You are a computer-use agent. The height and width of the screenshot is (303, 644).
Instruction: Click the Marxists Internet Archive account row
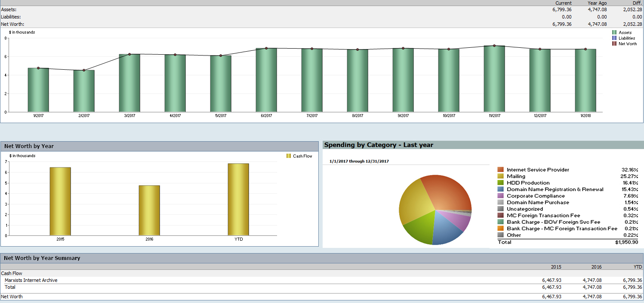click(31, 280)
